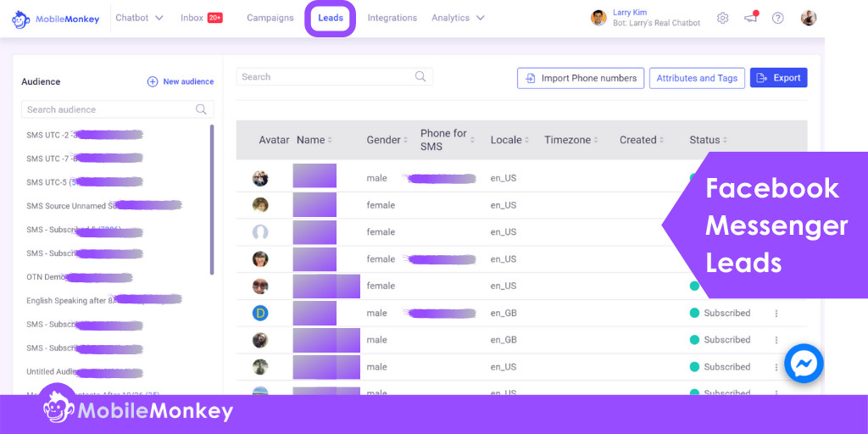
Task: Click the Avatar column header
Action: pos(274,140)
